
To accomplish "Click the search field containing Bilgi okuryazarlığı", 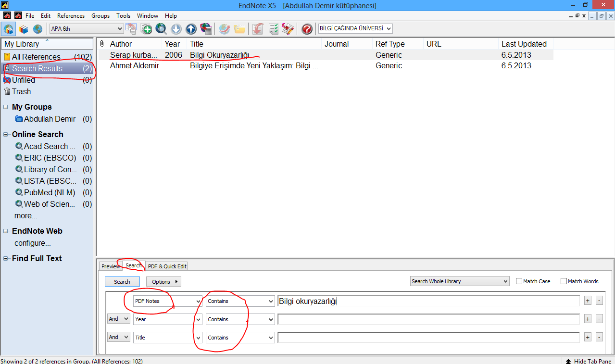I will click(428, 301).
